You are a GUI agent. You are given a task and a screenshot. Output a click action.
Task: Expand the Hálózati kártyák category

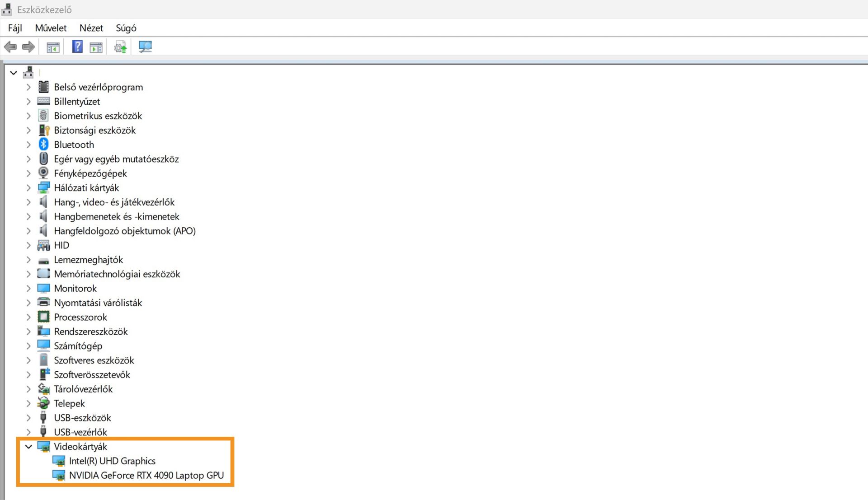(x=28, y=188)
